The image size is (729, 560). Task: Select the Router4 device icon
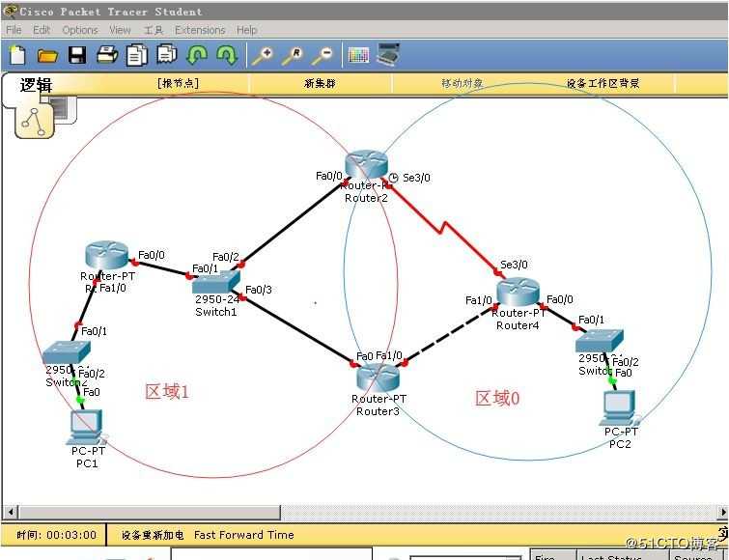[x=518, y=291]
